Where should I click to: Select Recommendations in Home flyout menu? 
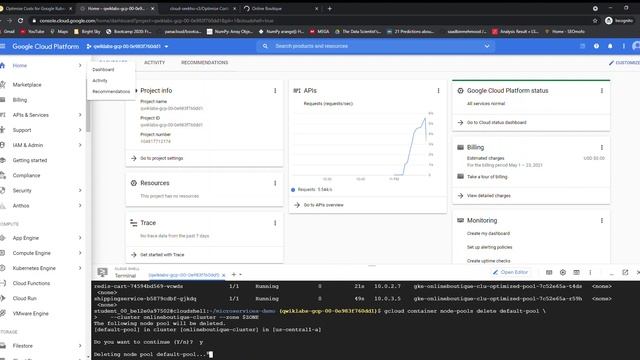click(111, 91)
